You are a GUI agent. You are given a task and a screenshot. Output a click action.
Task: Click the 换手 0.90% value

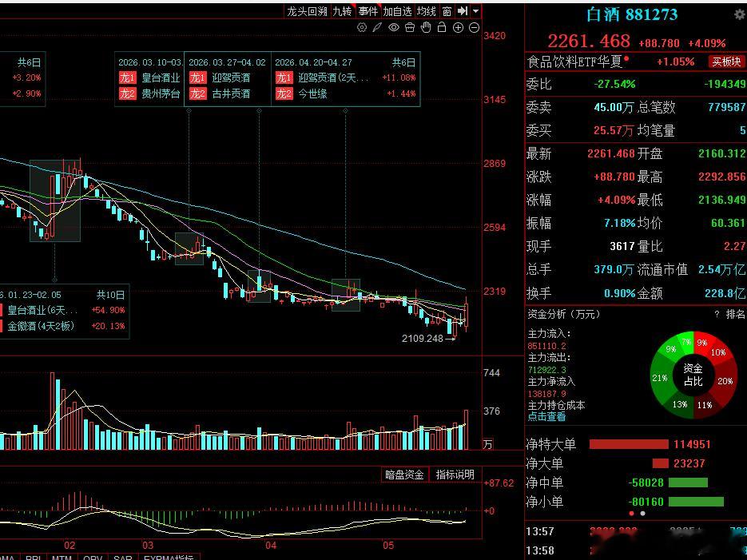click(x=619, y=293)
